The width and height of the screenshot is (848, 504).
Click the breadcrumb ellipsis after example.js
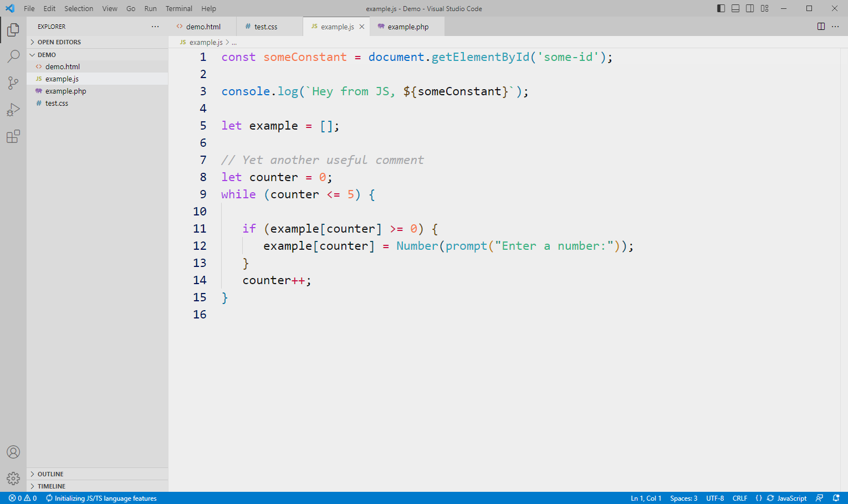[x=234, y=42]
